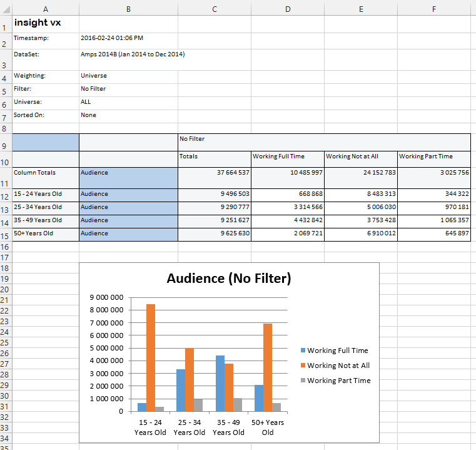Screen dimensions: 476x450
Task: Select column D header
Action: tap(288, 9)
